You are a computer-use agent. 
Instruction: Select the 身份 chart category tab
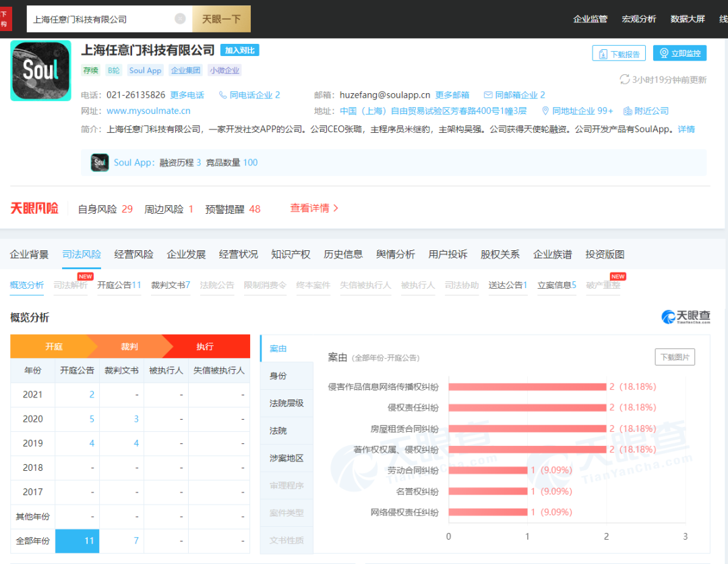pos(287,376)
